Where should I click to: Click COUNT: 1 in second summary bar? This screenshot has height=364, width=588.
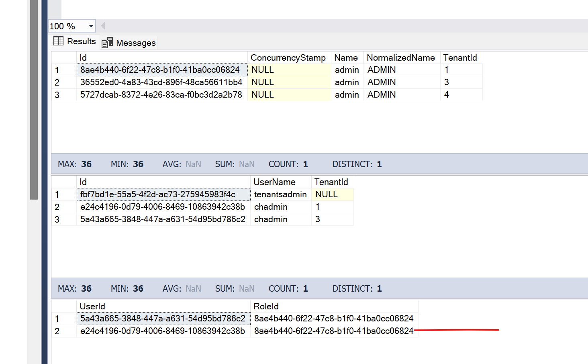tap(288, 289)
